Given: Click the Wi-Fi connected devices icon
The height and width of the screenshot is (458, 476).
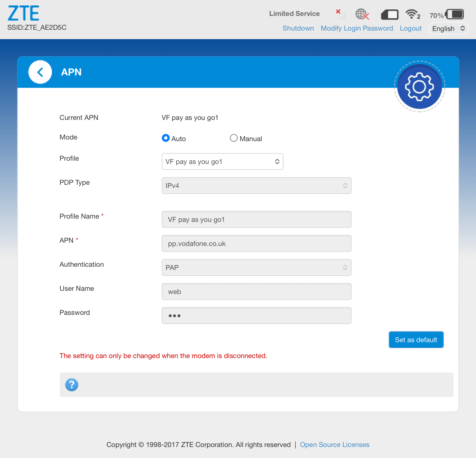Looking at the screenshot, I should 413,14.
